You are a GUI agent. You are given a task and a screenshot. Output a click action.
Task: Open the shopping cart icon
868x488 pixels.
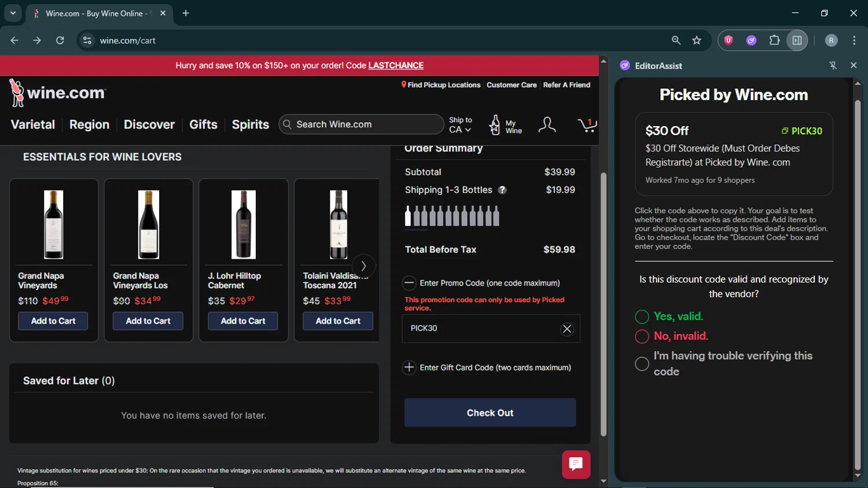[x=586, y=125]
